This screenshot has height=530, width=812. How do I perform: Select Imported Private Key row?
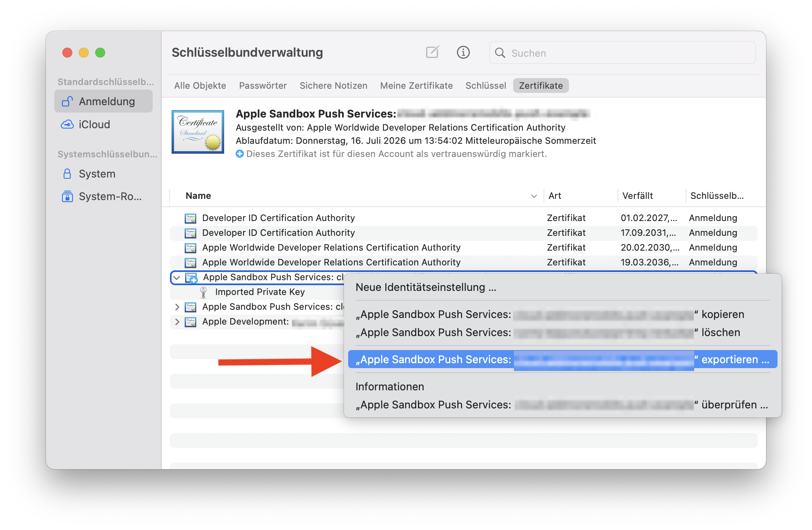(259, 292)
